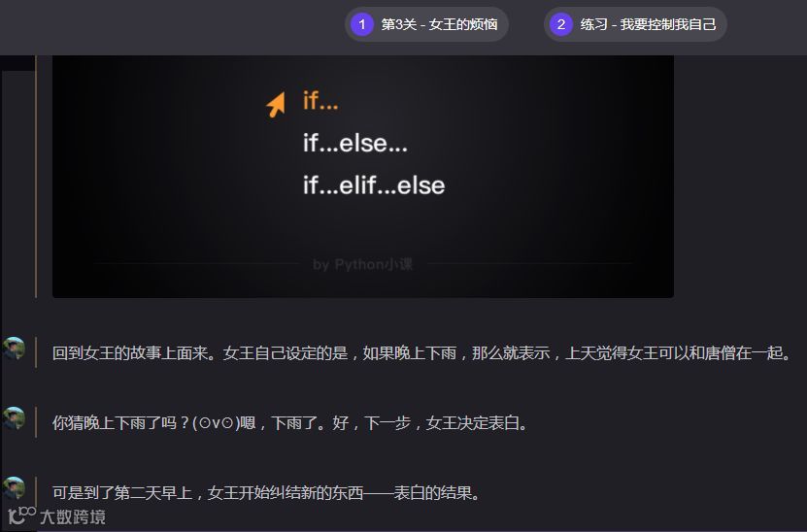Click the by Python小课 caption
The image size is (807, 532).
(362, 264)
